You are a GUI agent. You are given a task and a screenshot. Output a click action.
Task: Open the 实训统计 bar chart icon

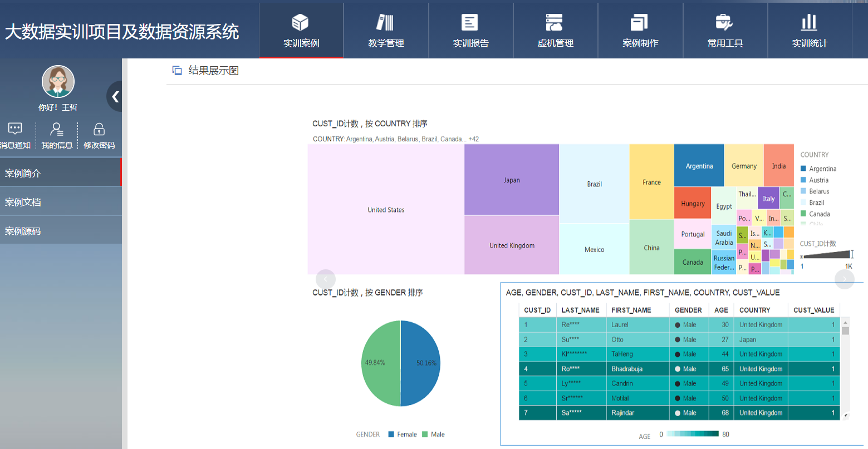coord(809,23)
